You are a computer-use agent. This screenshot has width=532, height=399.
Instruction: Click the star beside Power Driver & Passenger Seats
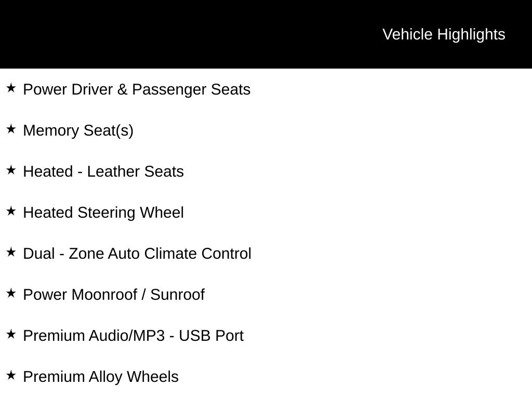(11, 88)
